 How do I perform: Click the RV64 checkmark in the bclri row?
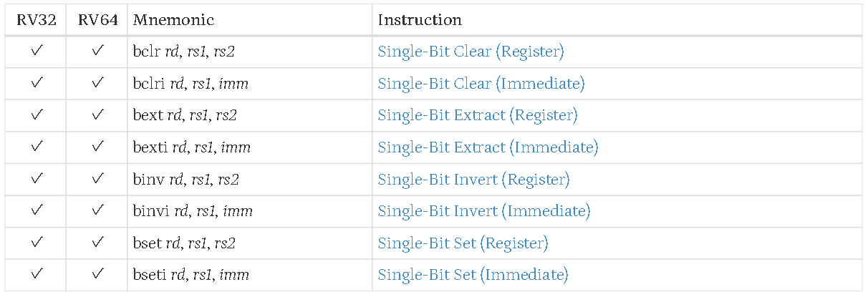pos(97,84)
